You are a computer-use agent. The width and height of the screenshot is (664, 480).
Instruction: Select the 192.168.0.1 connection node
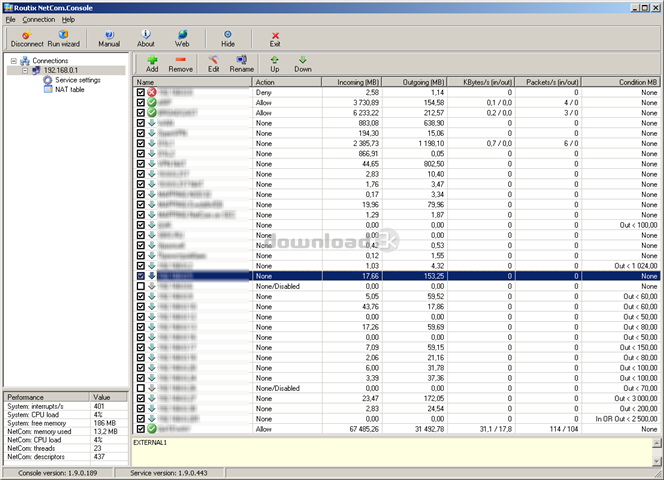pos(61,70)
